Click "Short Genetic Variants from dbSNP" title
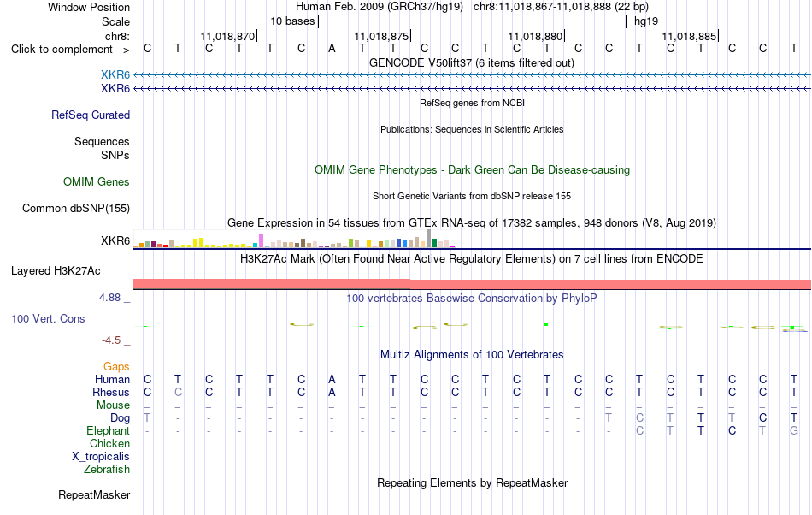The width and height of the screenshot is (812, 515). click(x=472, y=197)
